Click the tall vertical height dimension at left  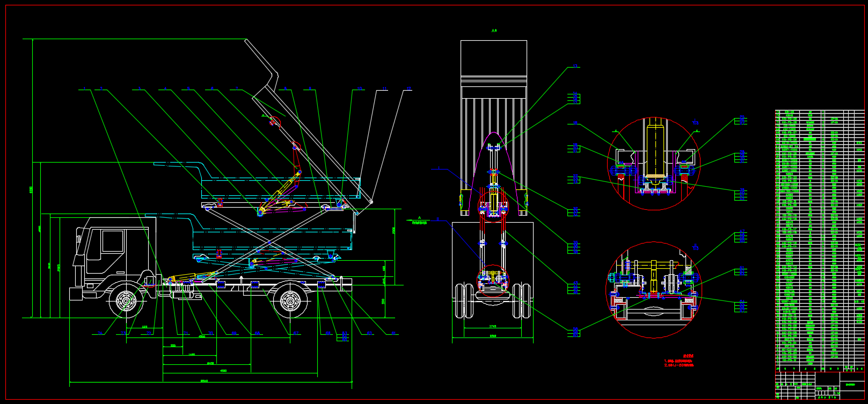pyautogui.click(x=32, y=189)
